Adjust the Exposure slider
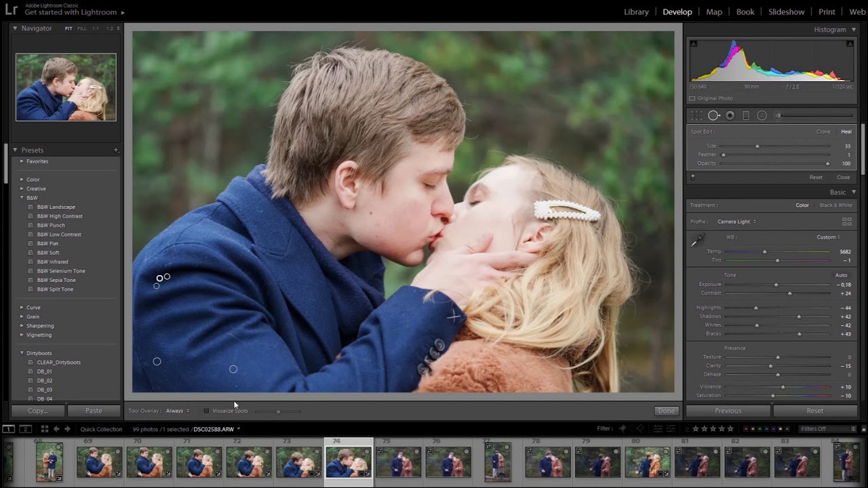The image size is (868, 488). pos(776,285)
